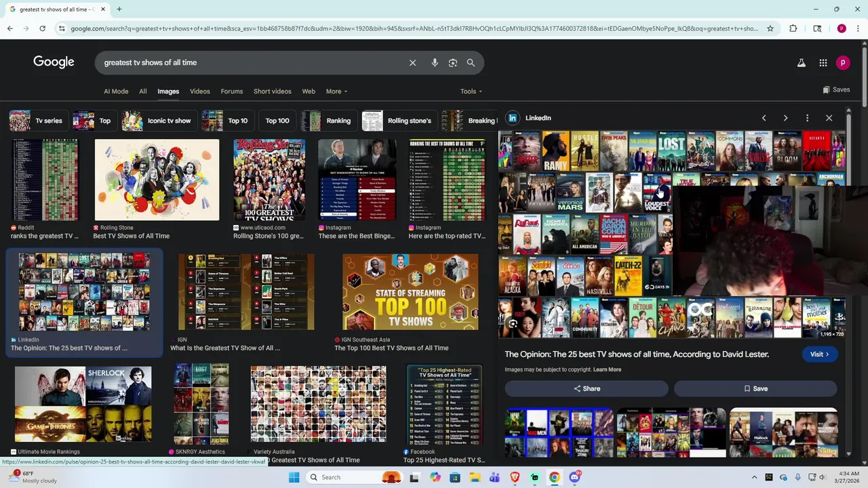Open Google Lens image search icon

(x=453, y=62)
